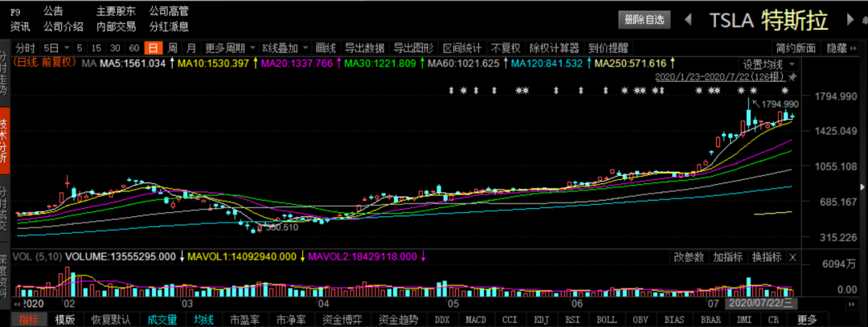This screenshot has width=868, height=327.
Task: Select the 模版 bottom tab
Action: click(65, 319)
